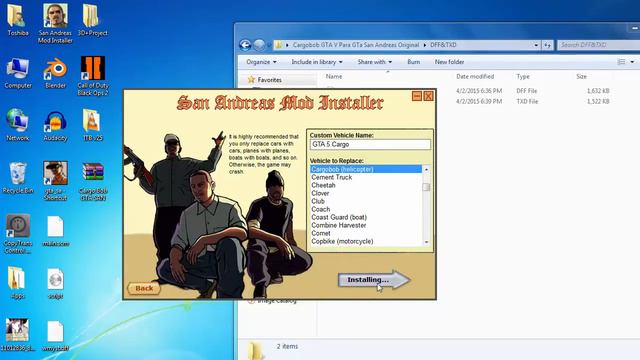This screenshot has height=360, width=640.
Task: Change view icon in Explorer toolbar
Action: point(622,62)
